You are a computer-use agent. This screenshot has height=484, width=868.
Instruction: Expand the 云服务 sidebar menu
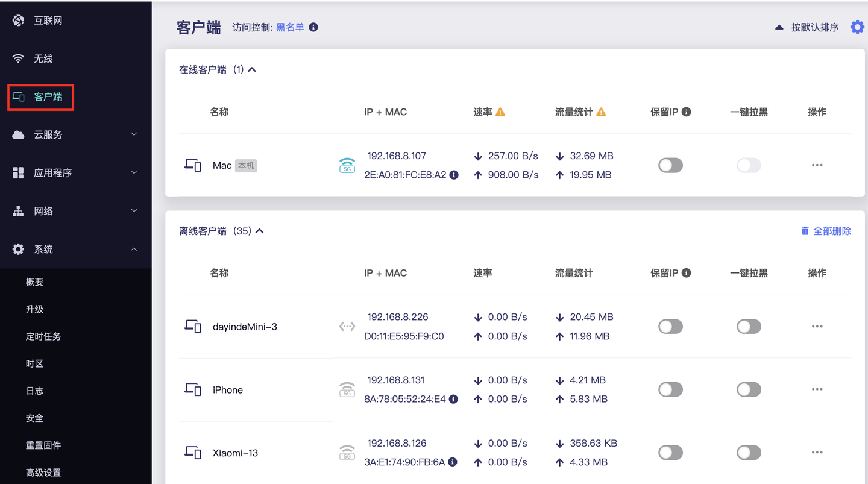point(75,134)
